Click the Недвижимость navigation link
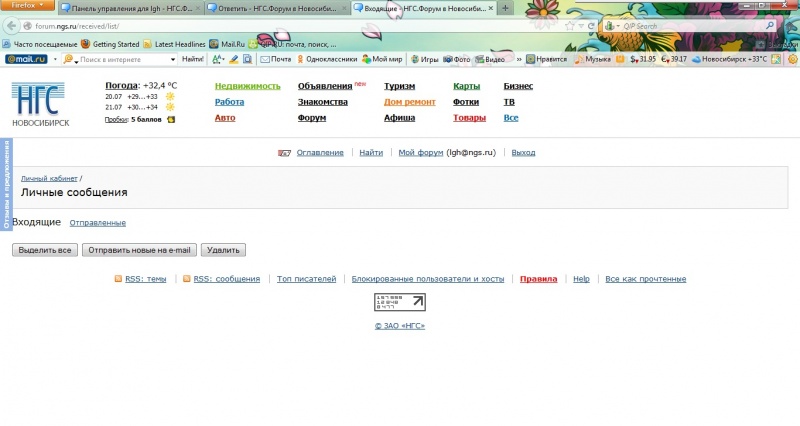This screenshot has height=426, width=800. 247,86
